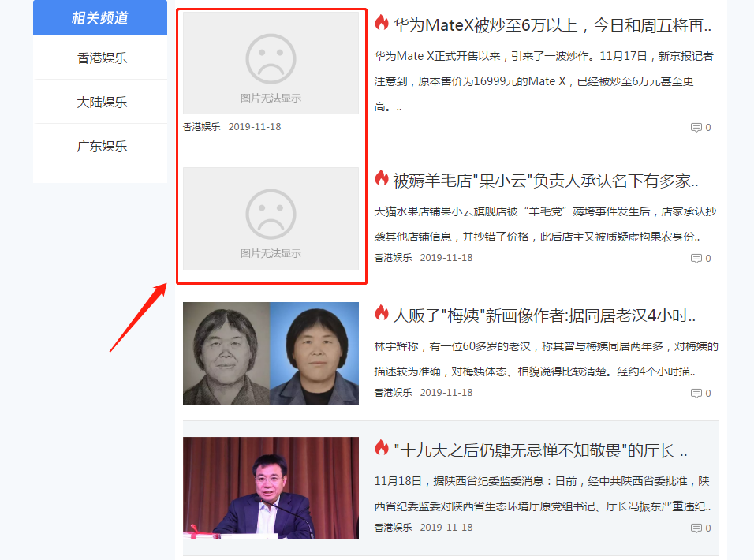Image resolution: width=754 pixels, height=560 pixels.
Task: Open headline 被薅羊毛店"果小云"负责人
Action: [x=546, y=181]
